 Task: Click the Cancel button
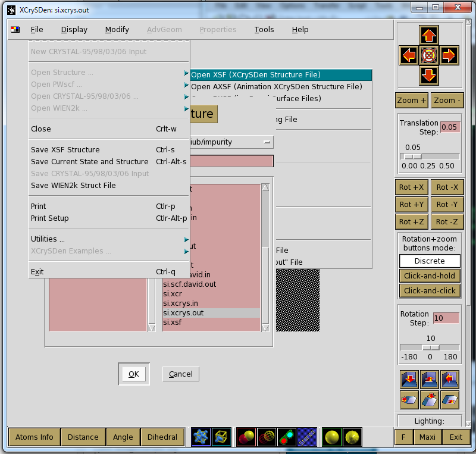click(181, 374)
